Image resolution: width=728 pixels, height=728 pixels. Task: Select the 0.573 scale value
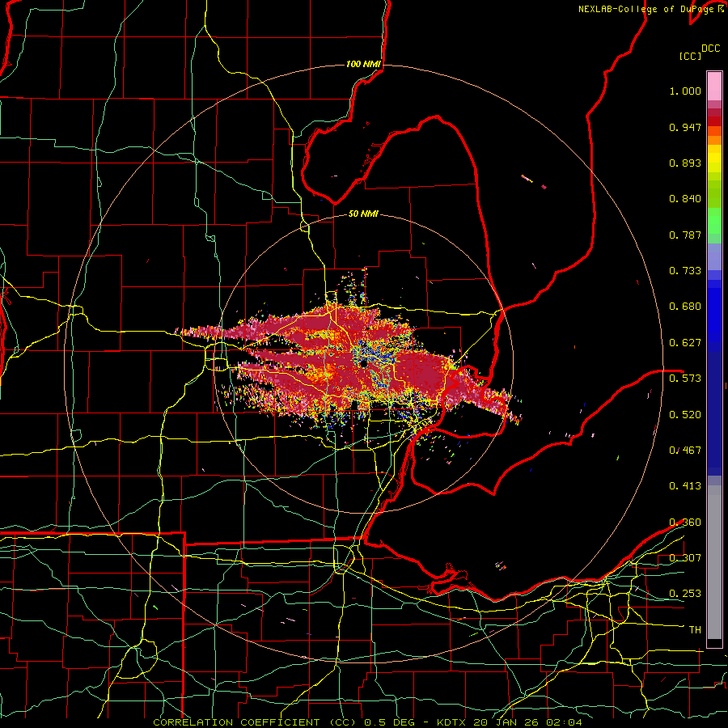tap(685, 379)
